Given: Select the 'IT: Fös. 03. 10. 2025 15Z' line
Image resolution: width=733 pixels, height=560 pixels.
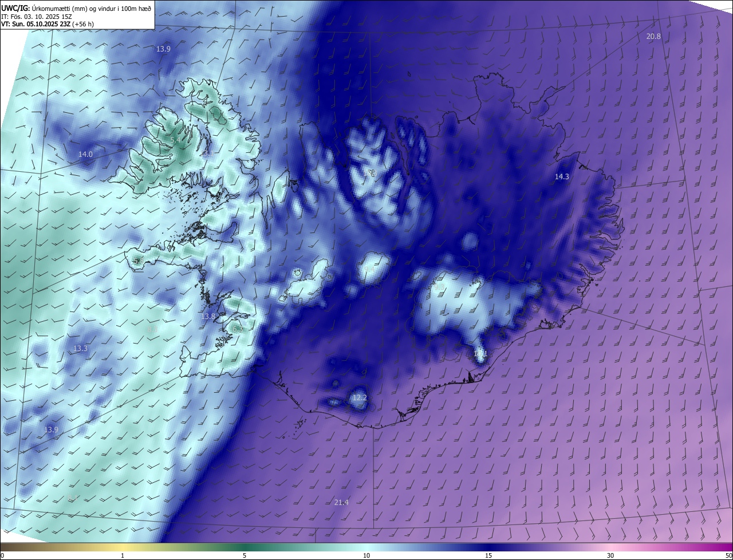Looking at the screenshot, I should pos(36,17).
